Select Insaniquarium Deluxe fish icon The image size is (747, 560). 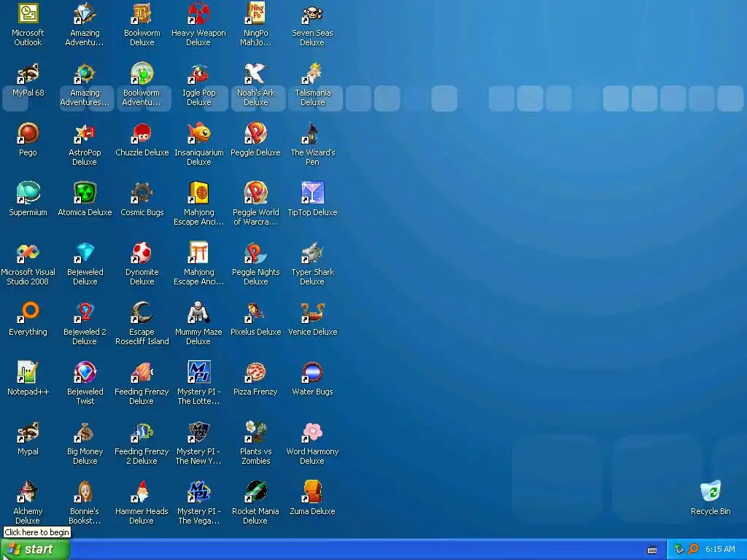[x=198, y=133]
